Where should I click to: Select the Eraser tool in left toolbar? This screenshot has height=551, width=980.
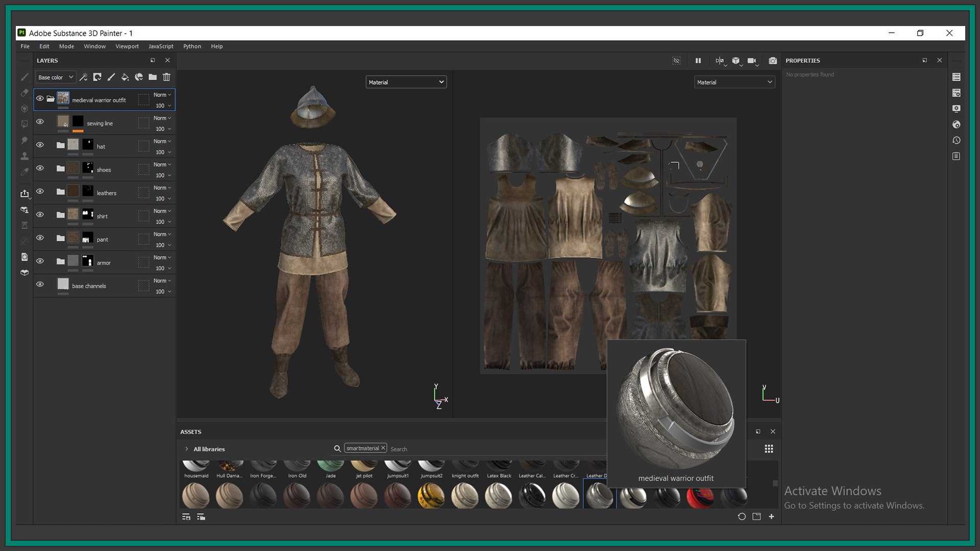click(x=24, y=93)
